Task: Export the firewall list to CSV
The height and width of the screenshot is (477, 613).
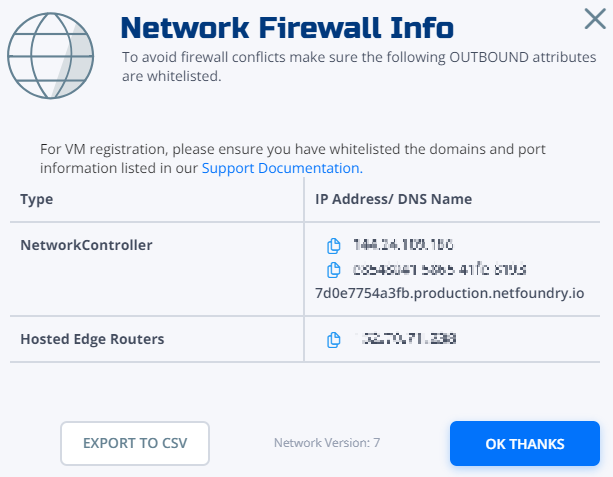Action: pos(135,443)
